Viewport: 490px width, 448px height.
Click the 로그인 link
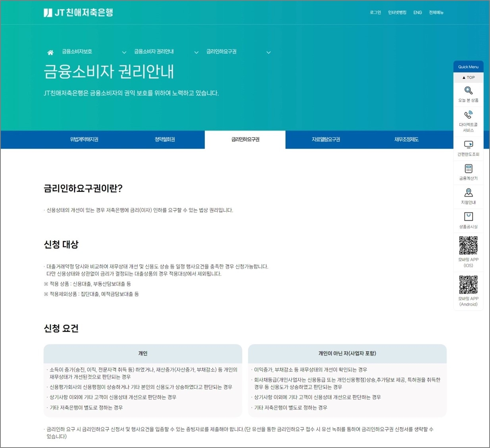point(375,12)
